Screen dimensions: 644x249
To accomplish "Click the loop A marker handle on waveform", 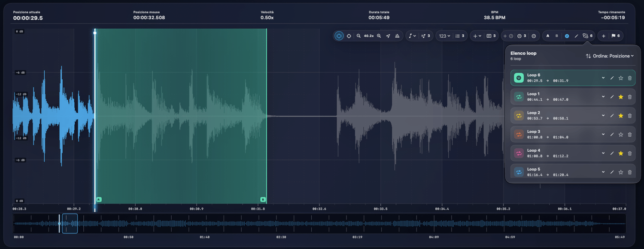I will (x=99, y=200).
